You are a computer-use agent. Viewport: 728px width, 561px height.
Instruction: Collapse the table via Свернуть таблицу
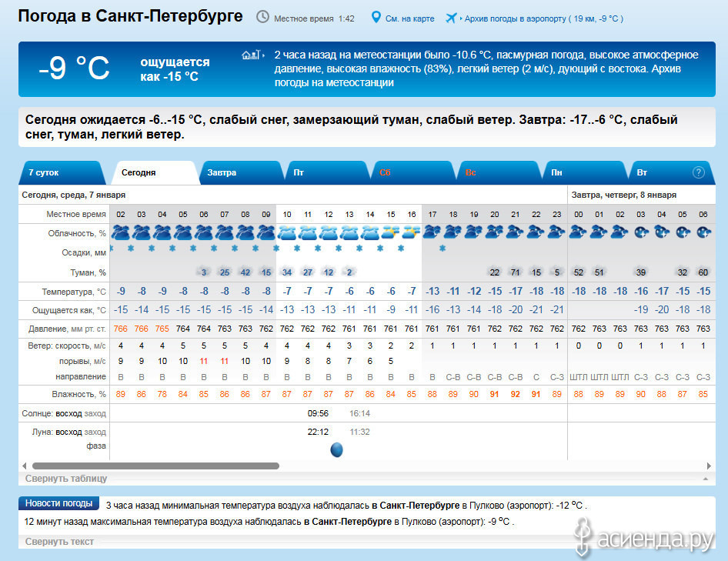coord(66,479)
